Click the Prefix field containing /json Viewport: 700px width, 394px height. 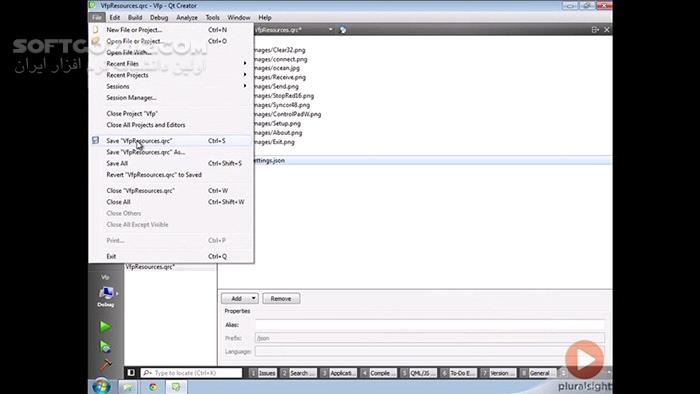tap(430, 338)
